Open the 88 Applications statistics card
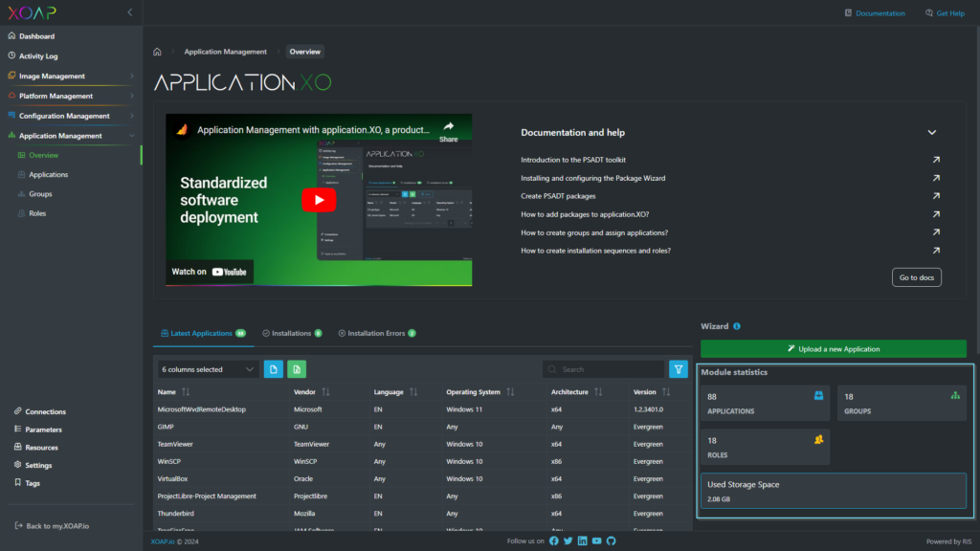This screenshot has height=551, width=980. tap(765, 403)
